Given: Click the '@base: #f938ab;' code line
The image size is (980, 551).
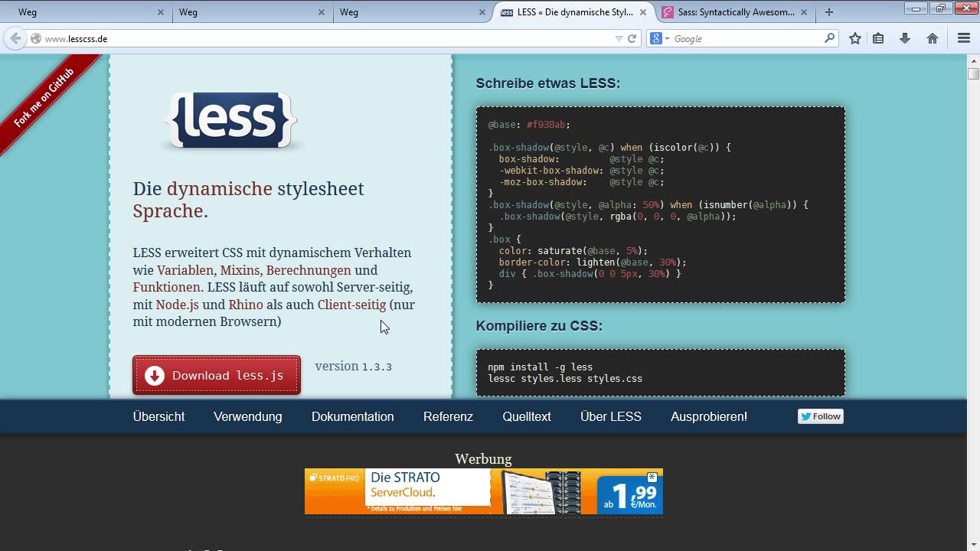Looking at the screenshot, I should [529, 125].
